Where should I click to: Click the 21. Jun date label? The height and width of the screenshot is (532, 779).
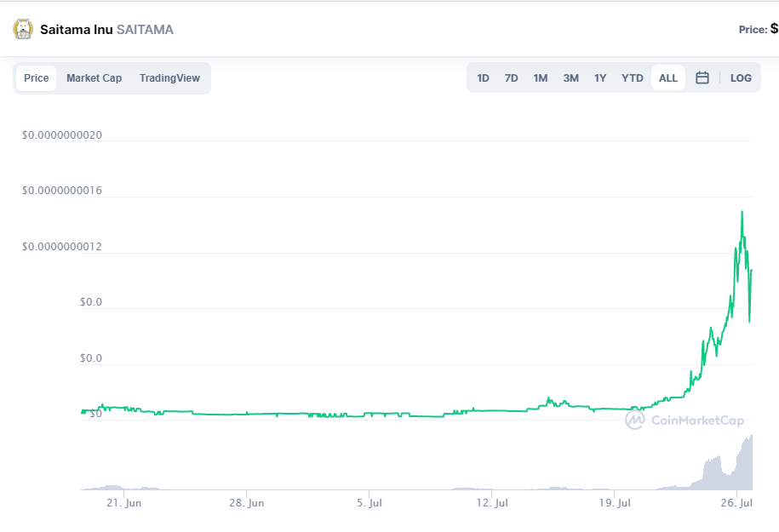click(123, 503)
